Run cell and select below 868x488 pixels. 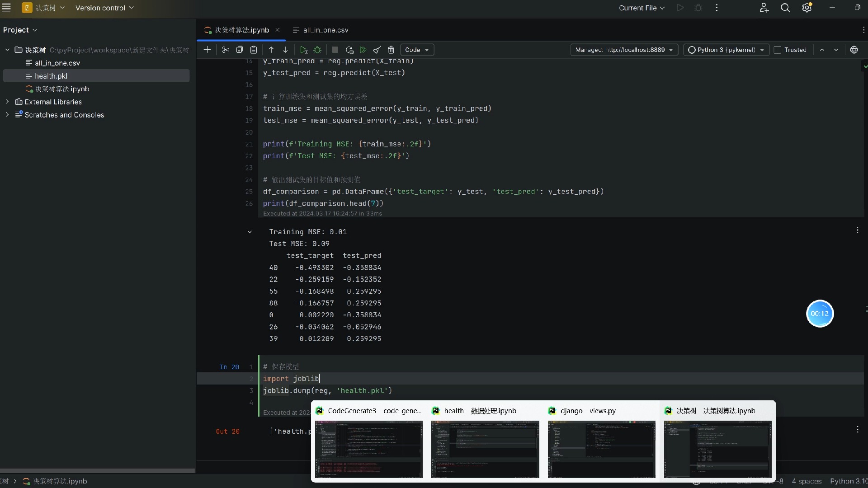(304, 50)
